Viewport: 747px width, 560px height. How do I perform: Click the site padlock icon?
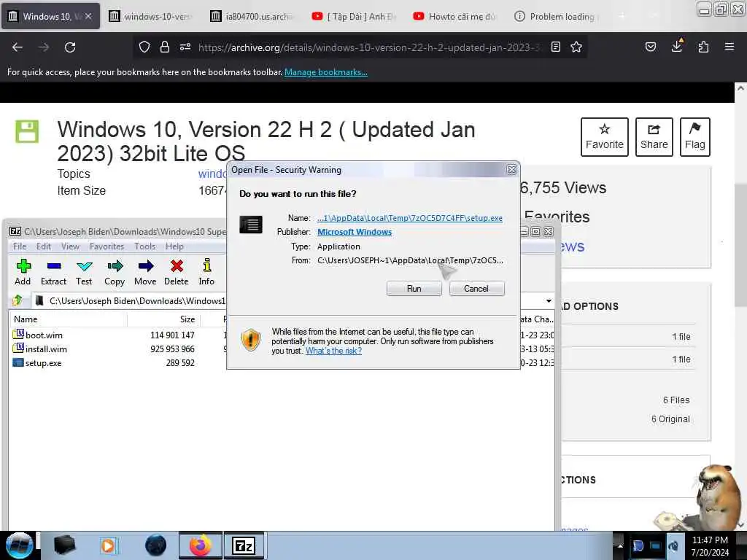pos(165,47)
